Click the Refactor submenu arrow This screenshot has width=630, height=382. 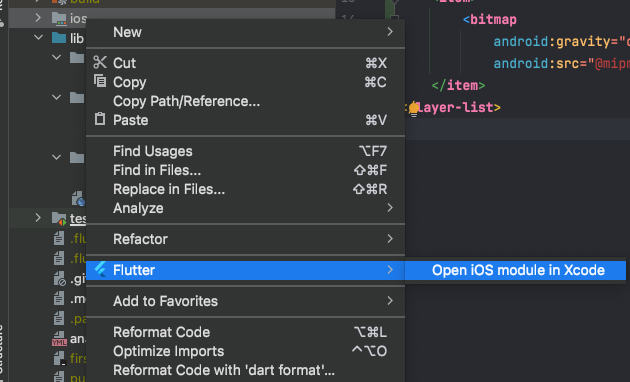(390, 239)
